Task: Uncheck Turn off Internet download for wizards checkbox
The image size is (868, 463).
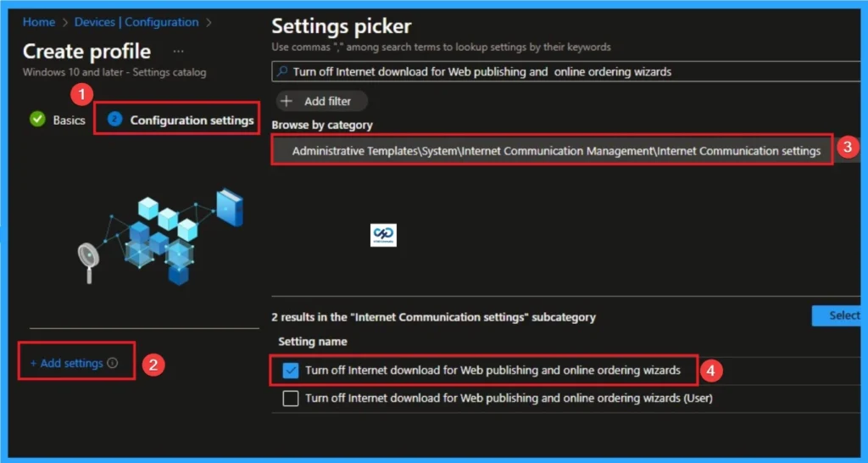Action: tap(291, 371)
